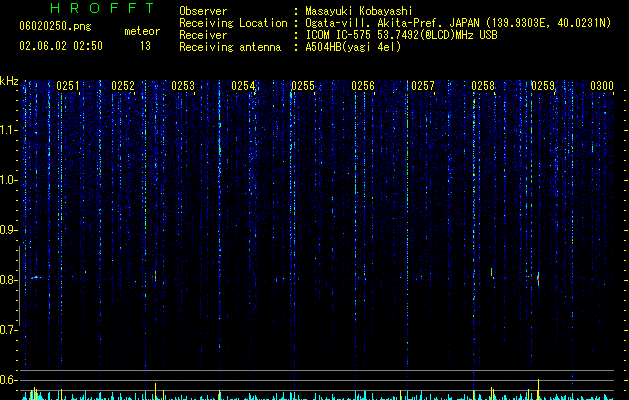
Task: Click the 0255 time marker
Action: click(303, 86)
